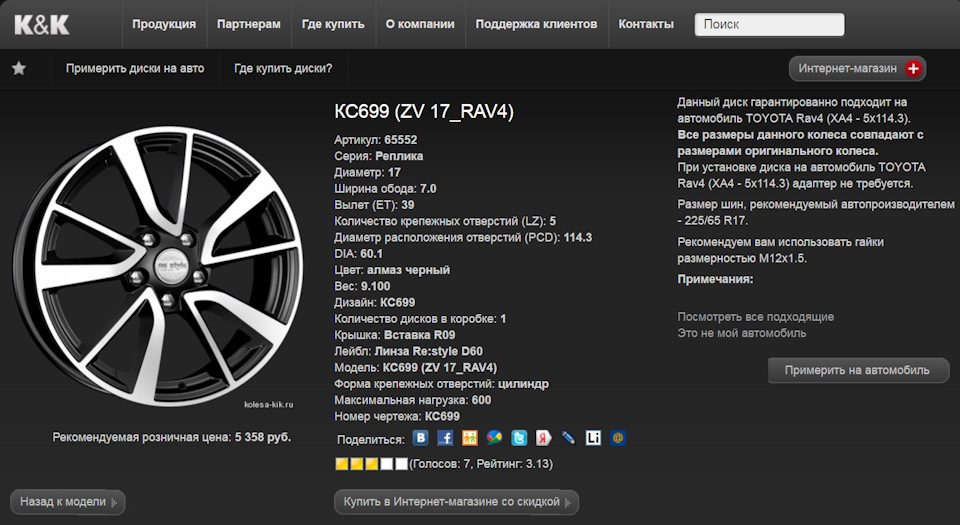Click the KC699 (ZV 17_RAV4) heading
The height and width of the screenshot is (525, 960).
424,111
